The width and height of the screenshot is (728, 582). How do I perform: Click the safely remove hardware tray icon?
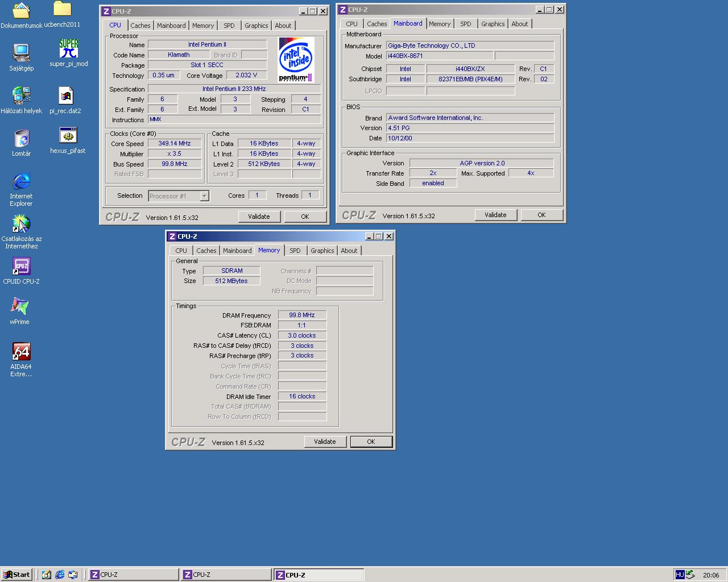point(690,575)
